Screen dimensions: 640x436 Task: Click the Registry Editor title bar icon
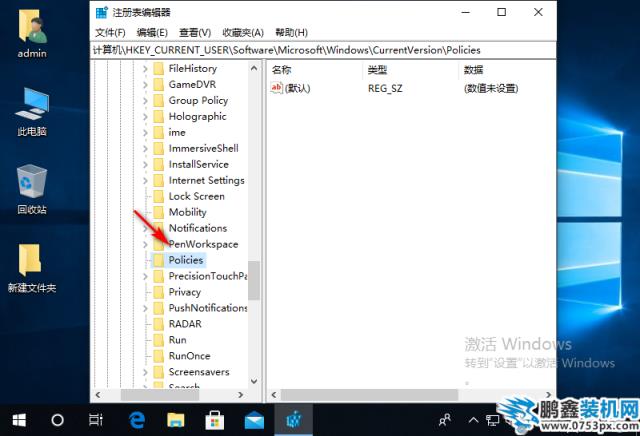point(101,12)
